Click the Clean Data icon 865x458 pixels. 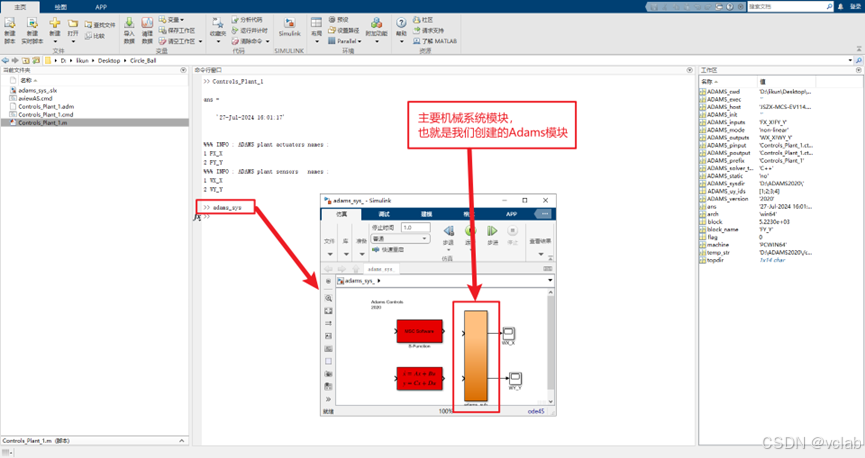pos(147,23)
